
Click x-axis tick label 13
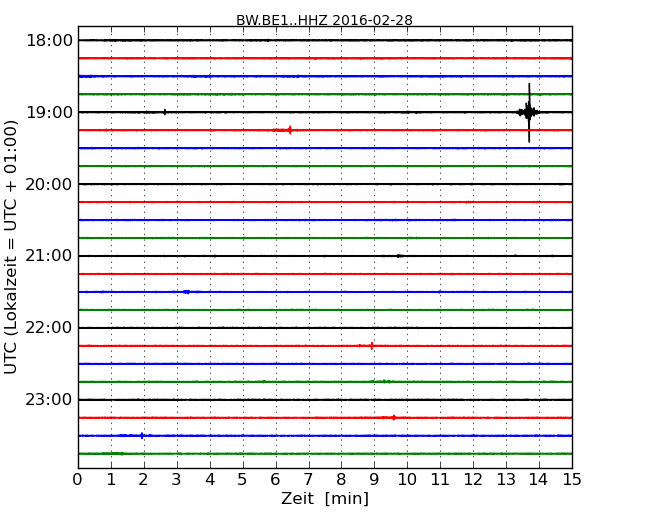(506, 479)
